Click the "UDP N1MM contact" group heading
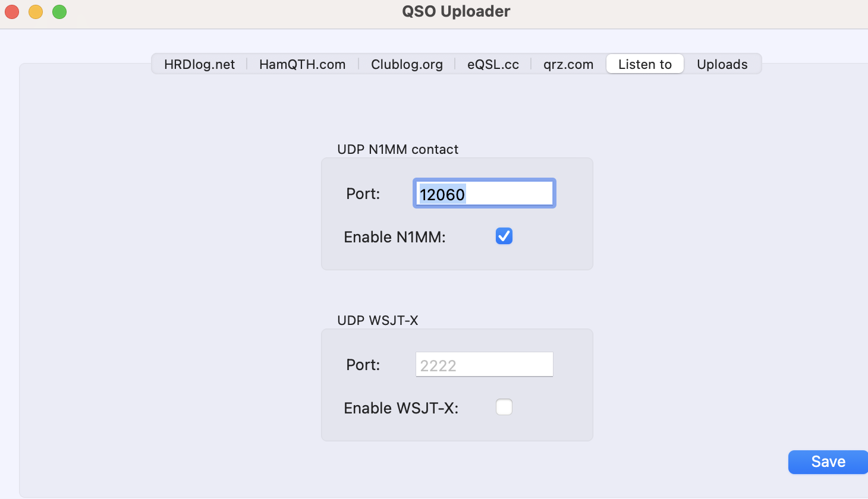This screenshot has width=868, height=499. 398,149
